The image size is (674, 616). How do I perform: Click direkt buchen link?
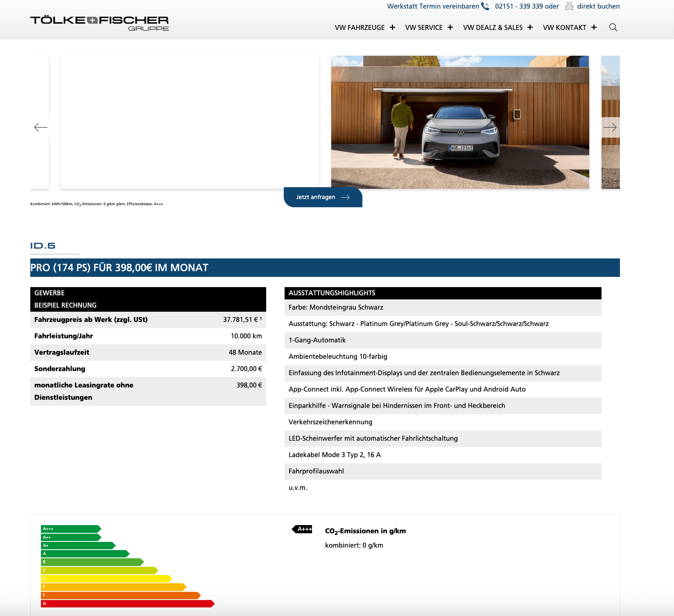click(598, 6)
